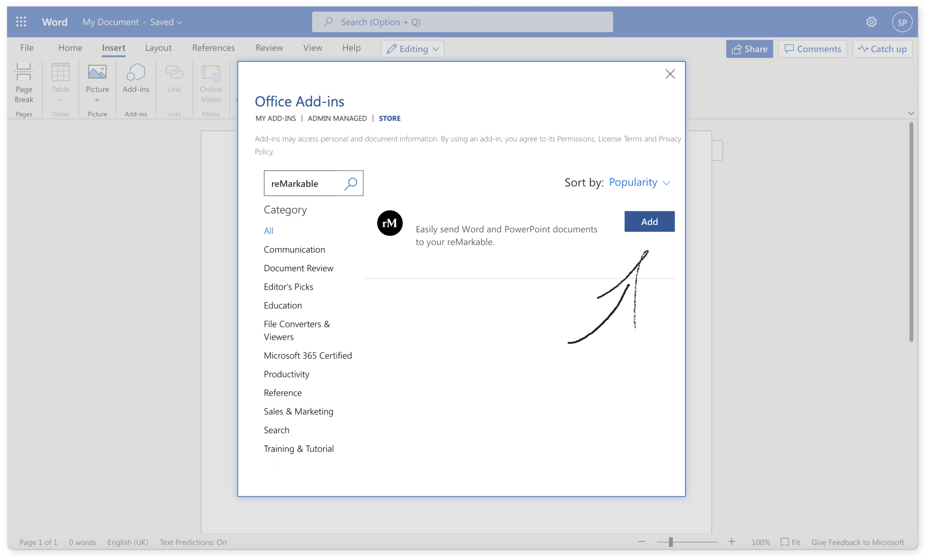928x560 pixels.
Task: Open the Picture insert tool
Action: (97, 83)
